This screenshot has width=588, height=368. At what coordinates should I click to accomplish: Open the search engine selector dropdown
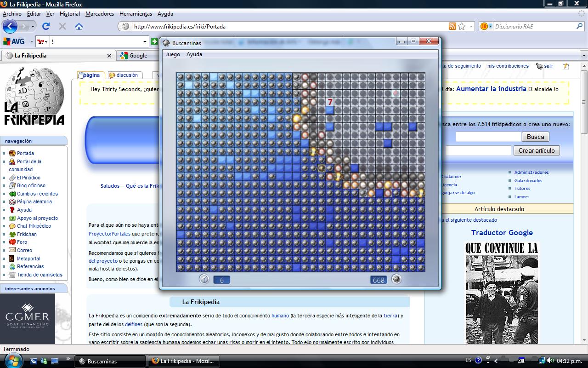tap(486, 26)
